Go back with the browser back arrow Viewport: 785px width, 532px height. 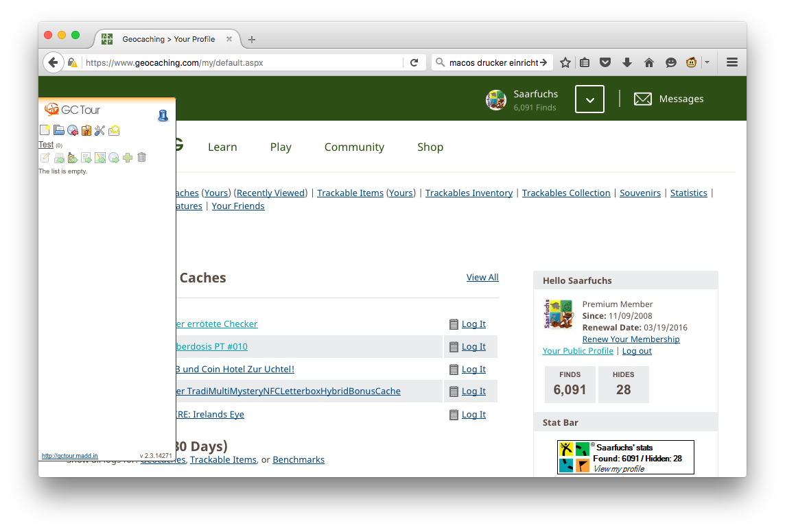[53, 62]
